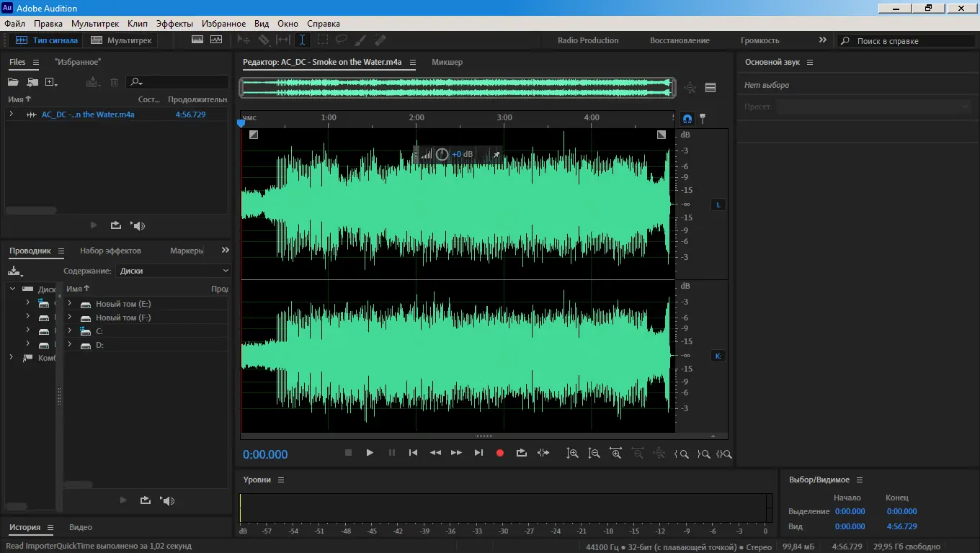The image size is (980, 553).
Task: Solo the left channel with the L button
Action: click(x=718, y=204)
